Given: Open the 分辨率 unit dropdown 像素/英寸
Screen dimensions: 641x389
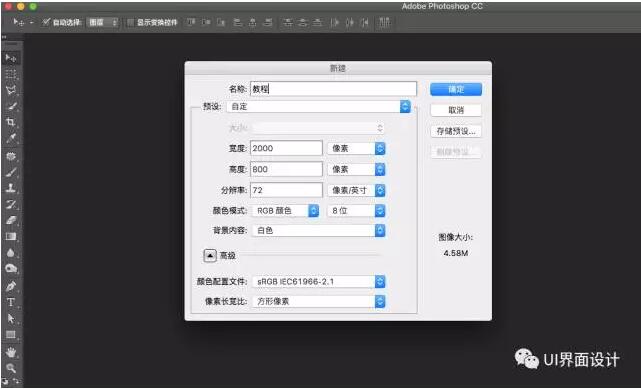Looking at the screenshot, I should coord(356,190).
